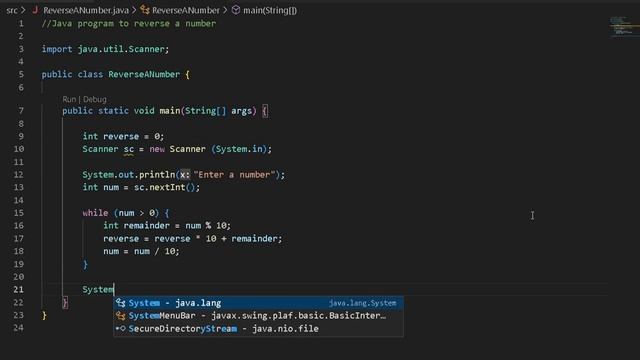The image size is (640, 360).
Task: Click 'int num = sc.nextInt();' statement
Action: tap(141, 187)
